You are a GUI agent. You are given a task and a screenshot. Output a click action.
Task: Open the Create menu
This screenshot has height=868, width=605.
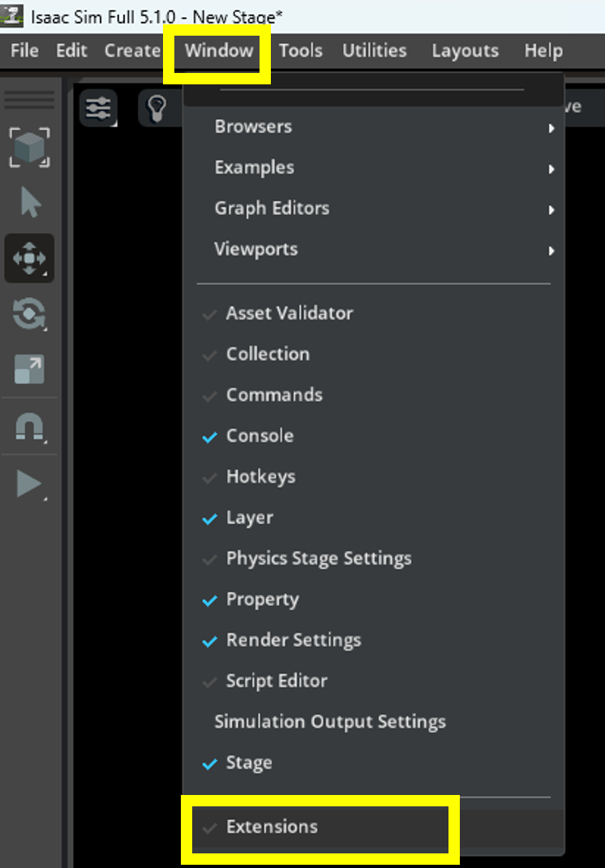click(133, 50)
